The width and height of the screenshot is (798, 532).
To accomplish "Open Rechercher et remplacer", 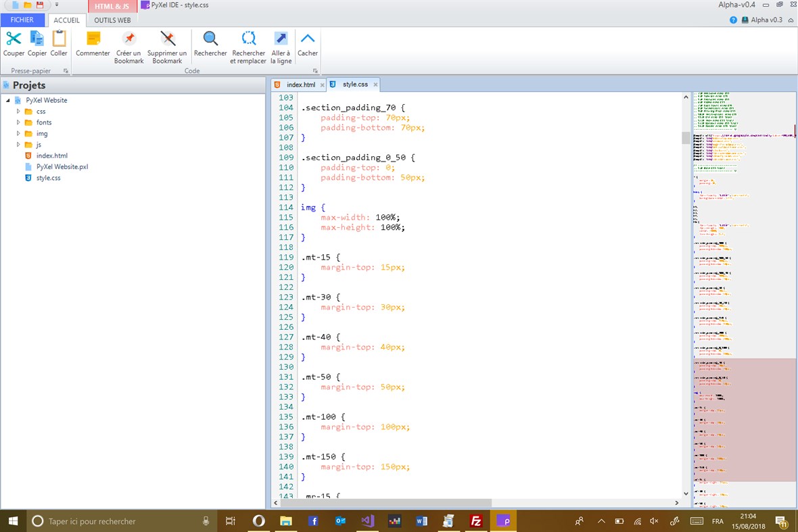I will pyautogui.click(x=248, y=44).
